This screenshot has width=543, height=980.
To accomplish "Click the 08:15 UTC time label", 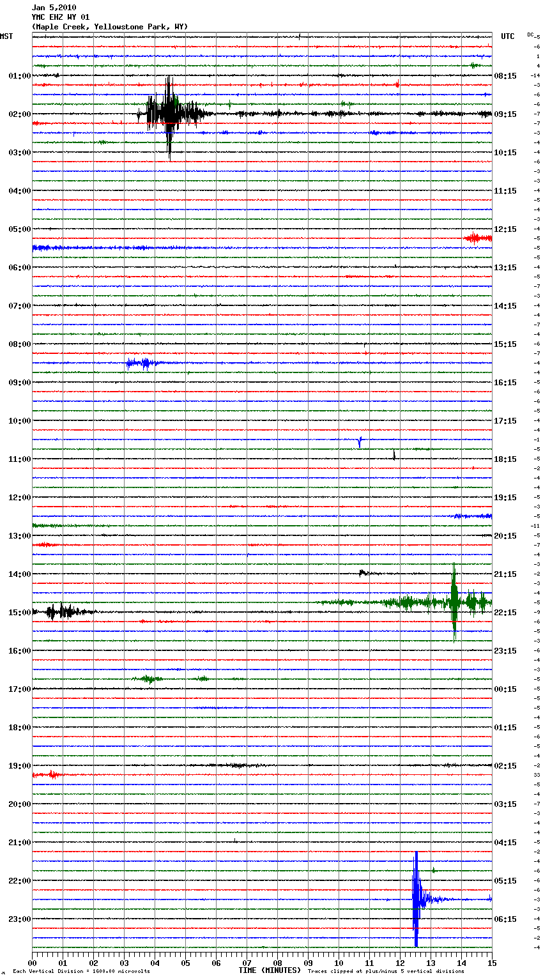I will tap(505, 75).
